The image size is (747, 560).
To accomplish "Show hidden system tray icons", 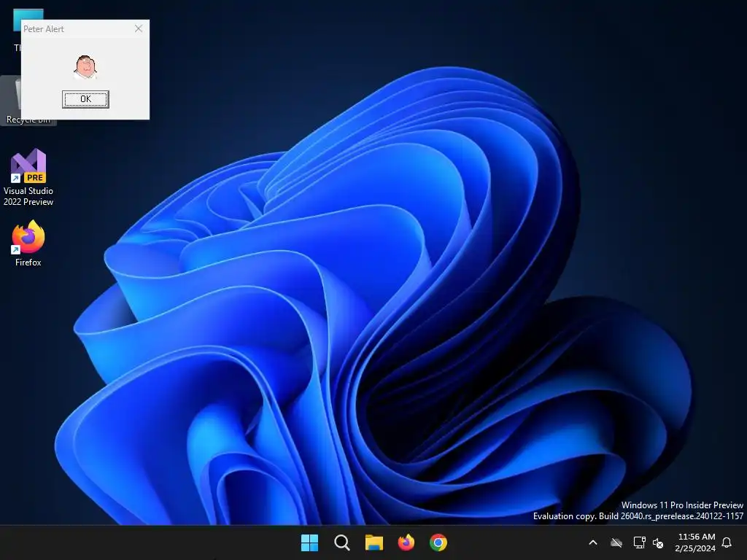I will (x=593, y=542).
